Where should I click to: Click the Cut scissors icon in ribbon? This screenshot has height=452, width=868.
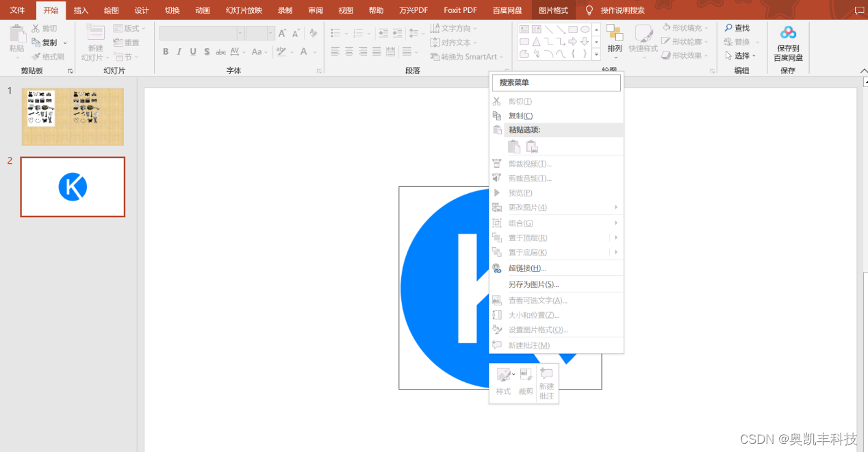[x=36, y=29]
